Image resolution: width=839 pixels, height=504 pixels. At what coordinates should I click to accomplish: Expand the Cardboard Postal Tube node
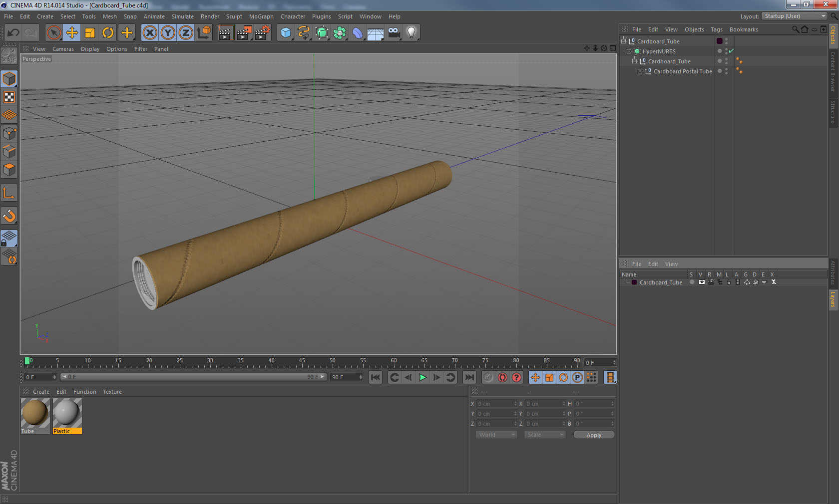(640, 71)
